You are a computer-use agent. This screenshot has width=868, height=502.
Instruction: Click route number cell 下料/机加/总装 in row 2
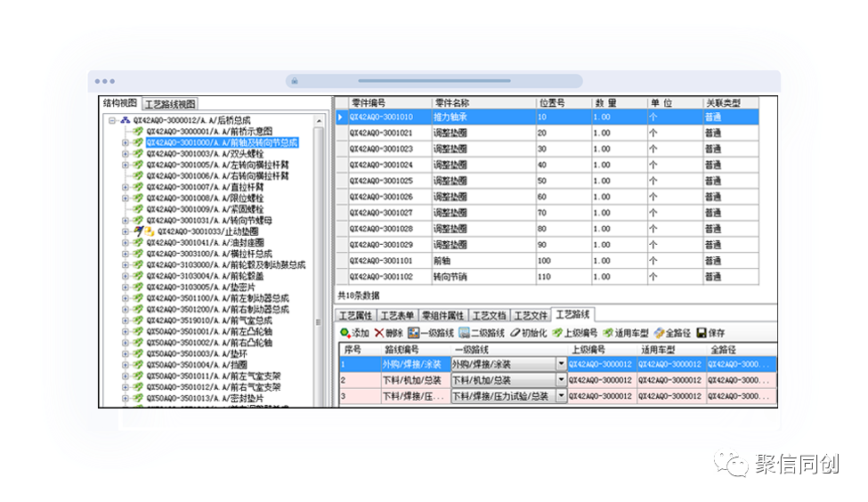(x=415, y=380)
